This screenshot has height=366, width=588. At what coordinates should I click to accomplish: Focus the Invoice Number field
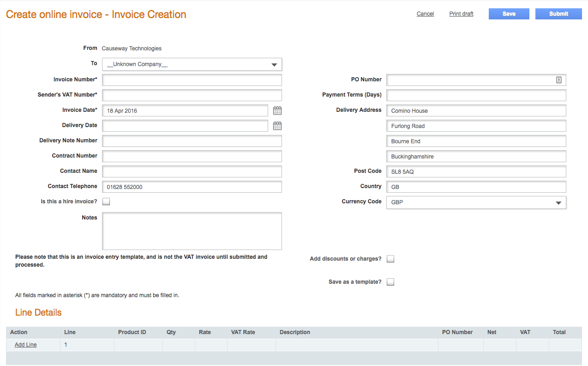point(192,80)
